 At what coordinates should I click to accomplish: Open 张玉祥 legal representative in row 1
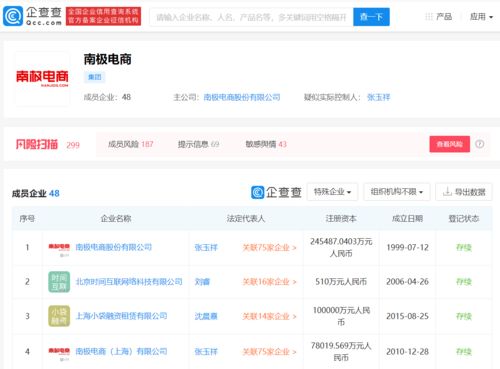206,247
